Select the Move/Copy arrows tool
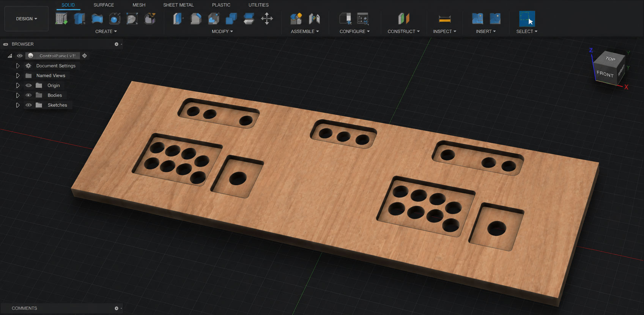The image size is (644, 315). (267, 19)
